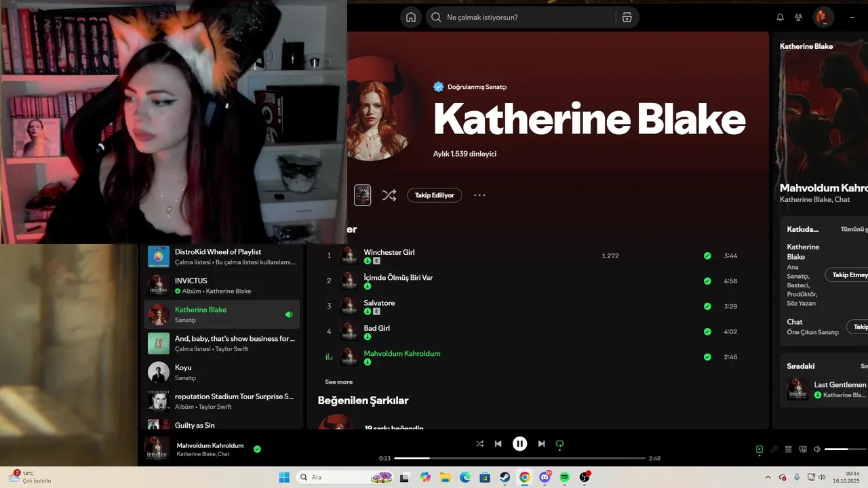Image resolution: width=868 pixels, height=488 pixels.
Task: Toggle the liked checkmark on Bad Girl
Action: click(707, 331)
